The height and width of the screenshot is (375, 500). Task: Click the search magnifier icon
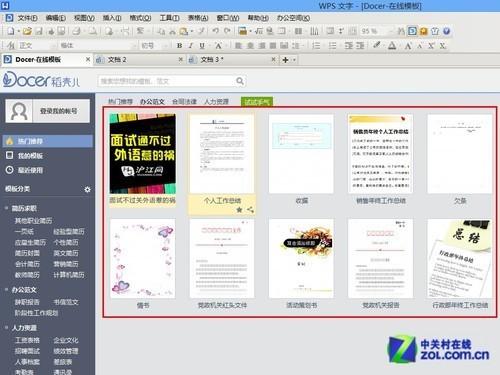(240, 81)
